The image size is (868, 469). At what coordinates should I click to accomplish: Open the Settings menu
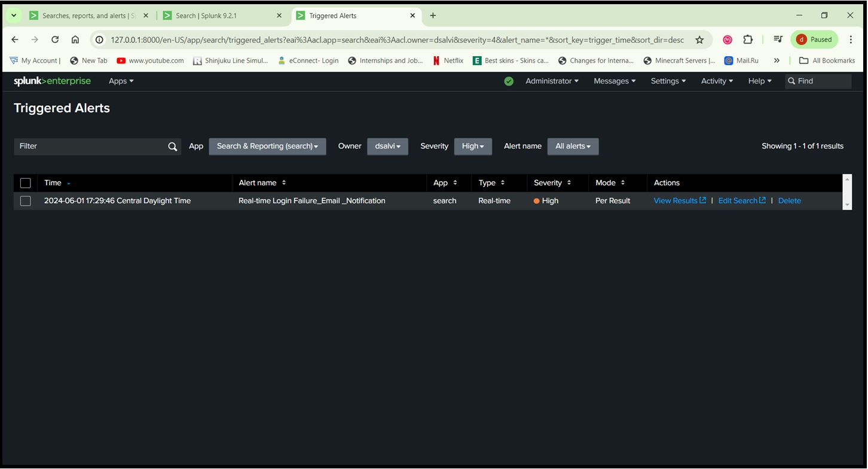668,81
